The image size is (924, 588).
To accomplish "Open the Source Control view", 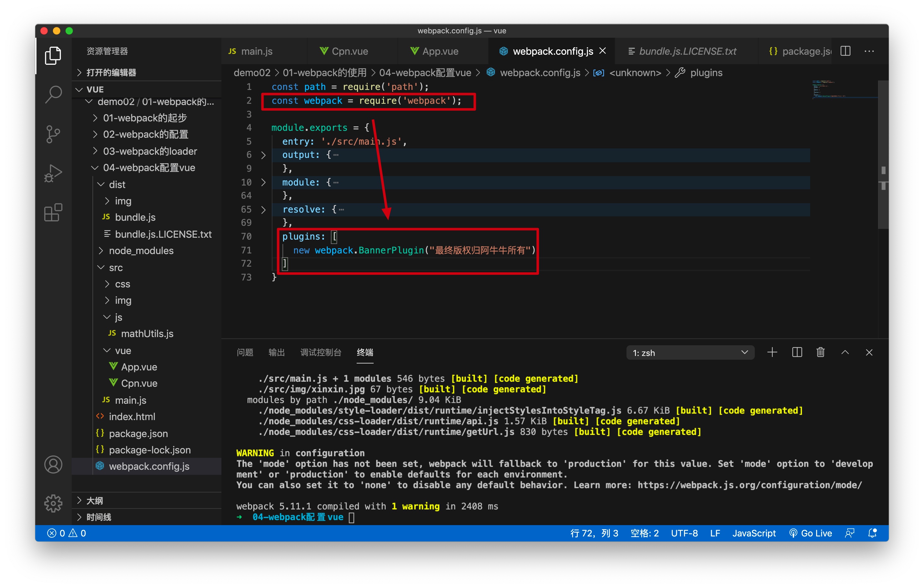I will tap(53, 134).
